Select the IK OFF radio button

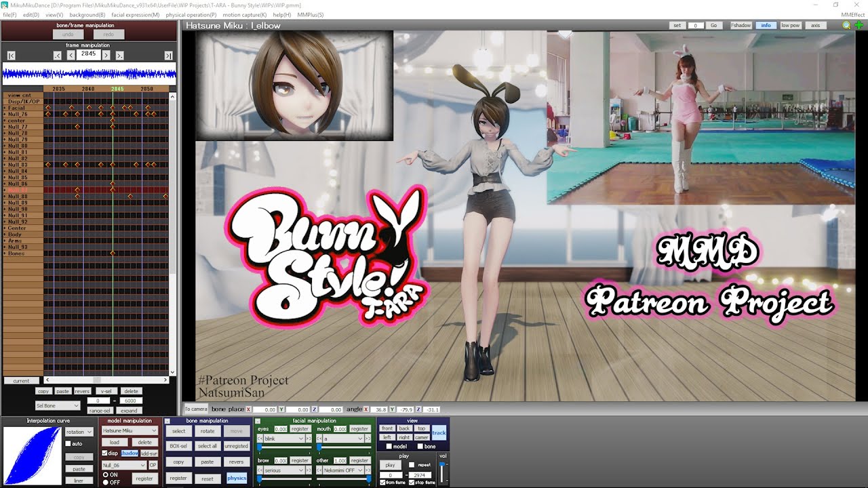tap(105, 482)
